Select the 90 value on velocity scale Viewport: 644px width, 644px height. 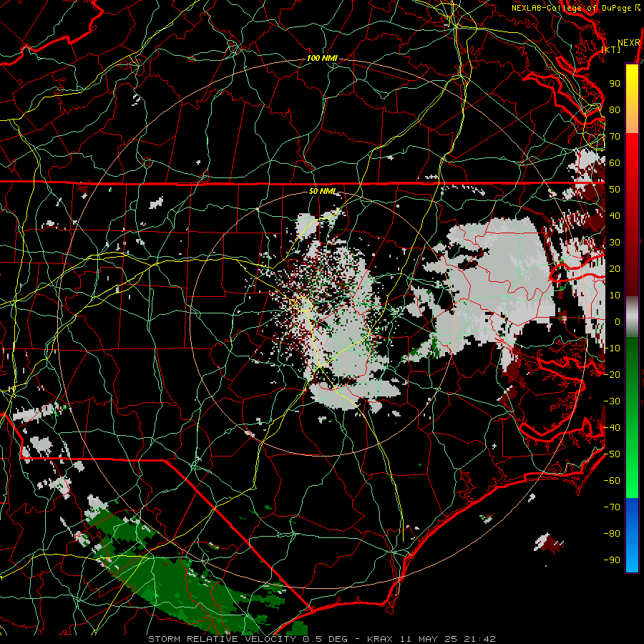pyautogui.click(x=615, y=84)
